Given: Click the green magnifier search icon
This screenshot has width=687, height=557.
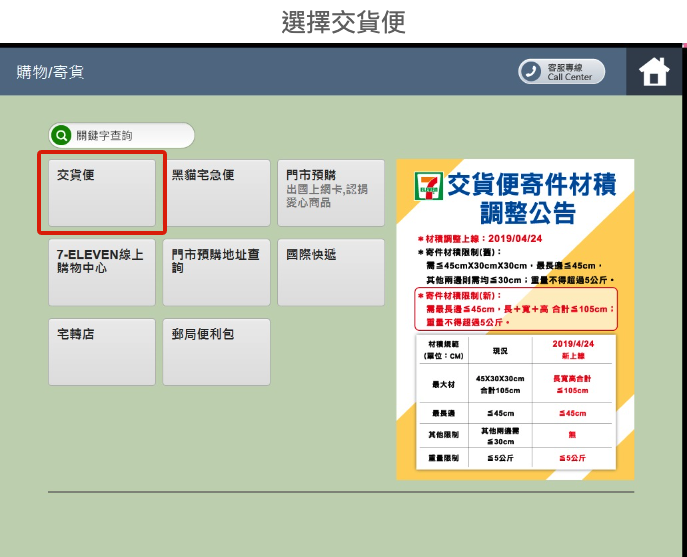Looking at the screenshot, I should click(61, 135).
